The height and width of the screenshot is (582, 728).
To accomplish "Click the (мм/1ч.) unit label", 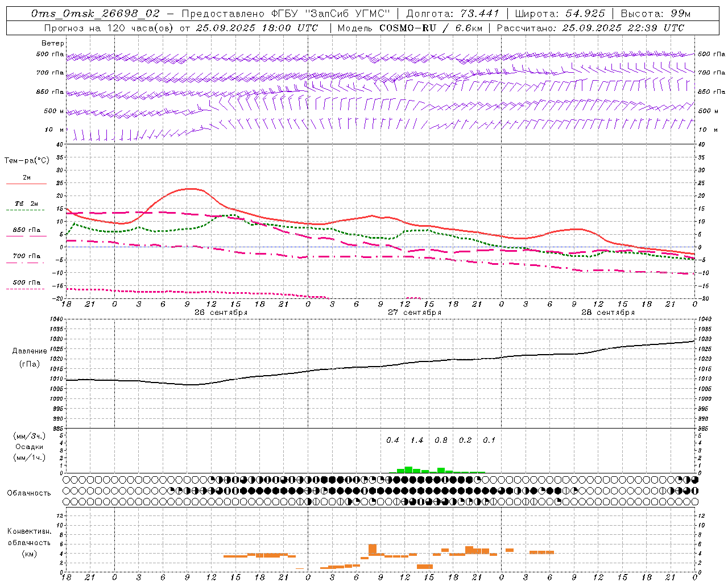I will click(x=30, y=458).
